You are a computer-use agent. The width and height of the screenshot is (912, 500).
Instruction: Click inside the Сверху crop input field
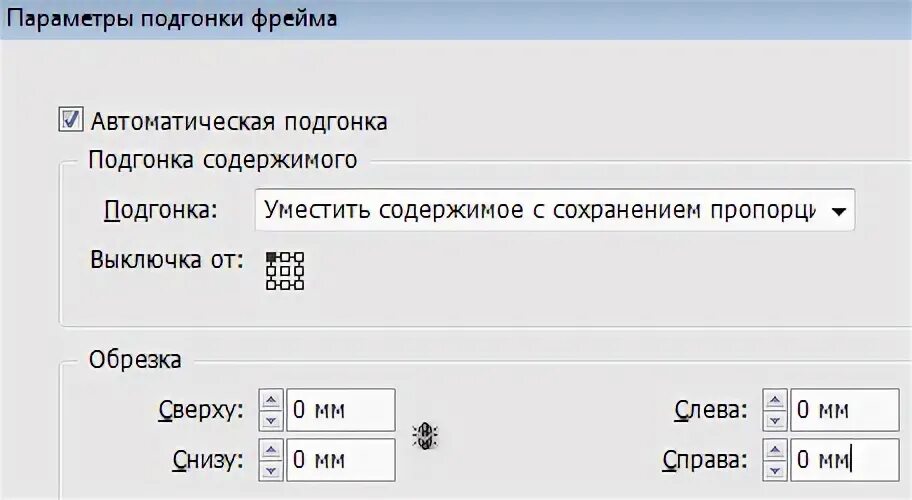pyautogui.click(x=341, y=410)
